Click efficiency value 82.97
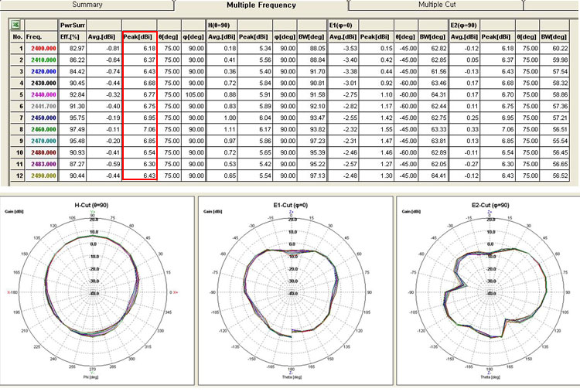The width and height of the screenshot is (580, 392). (72, 49)
